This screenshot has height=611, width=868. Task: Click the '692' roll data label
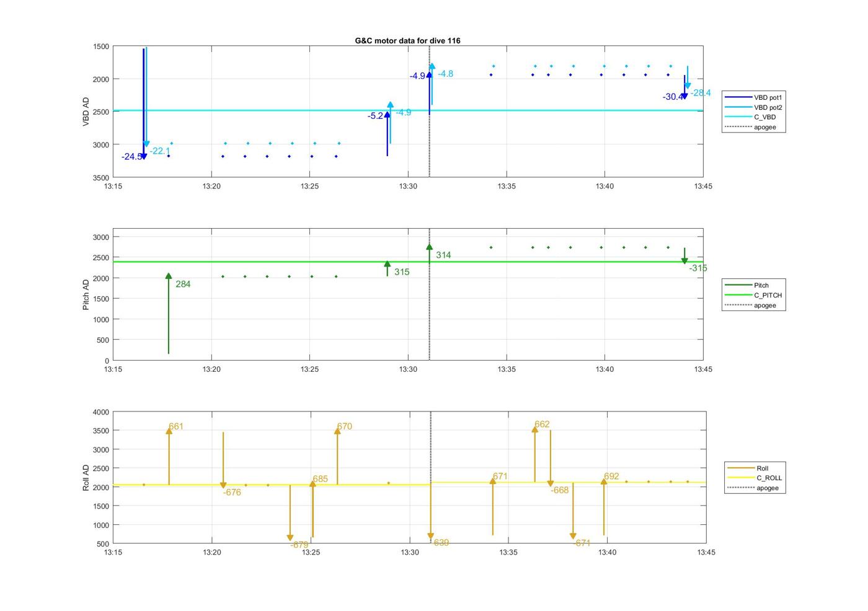click(x=611, y=477)
